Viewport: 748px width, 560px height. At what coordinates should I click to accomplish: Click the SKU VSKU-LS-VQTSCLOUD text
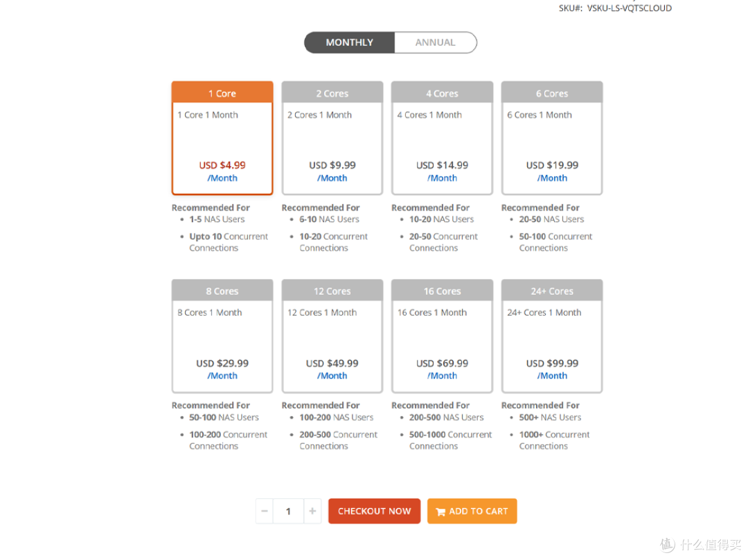[615, 8]
